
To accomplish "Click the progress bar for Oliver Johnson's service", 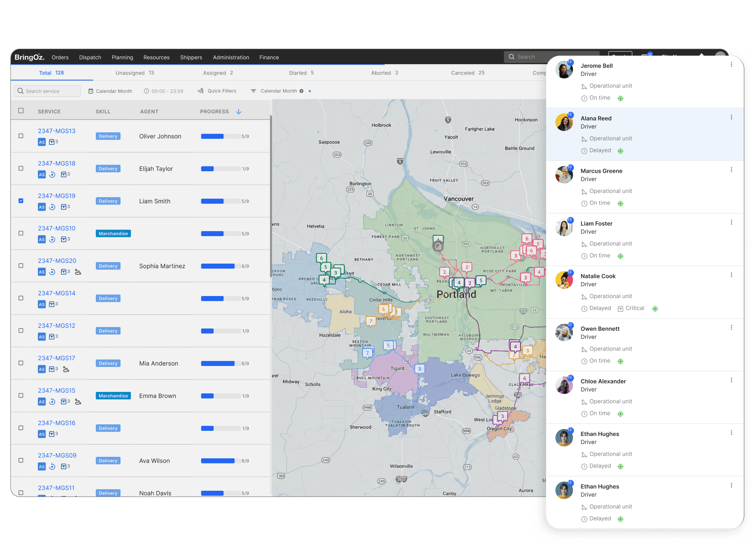I will 221,136.
